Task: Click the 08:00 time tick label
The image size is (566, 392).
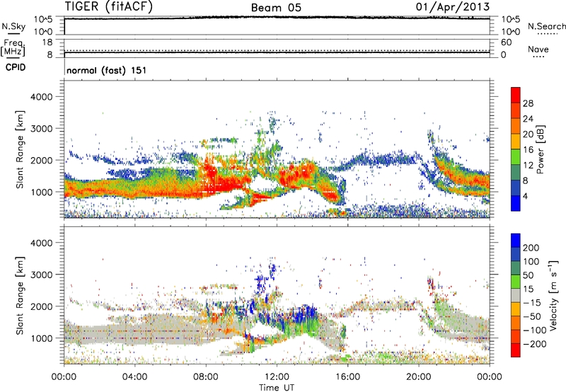Action: [206, 377]
